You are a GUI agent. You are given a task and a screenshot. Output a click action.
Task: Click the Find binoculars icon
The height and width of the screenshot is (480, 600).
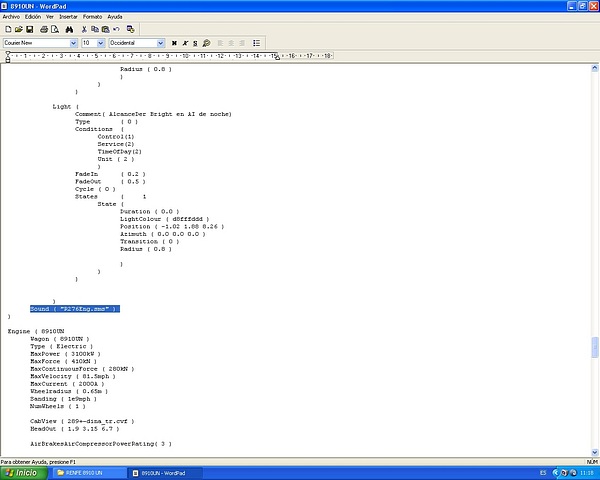pyautogui.click(x=68, y=29)
